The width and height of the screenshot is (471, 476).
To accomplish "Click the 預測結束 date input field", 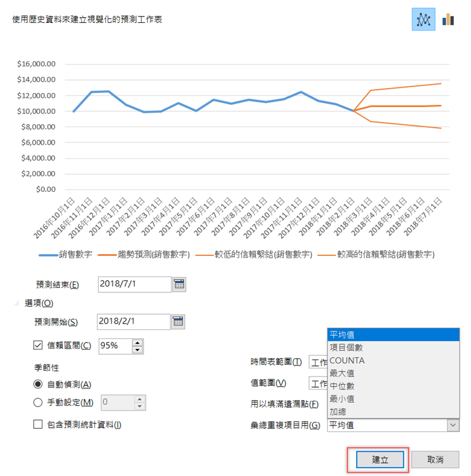I will (x=134, y=285).
